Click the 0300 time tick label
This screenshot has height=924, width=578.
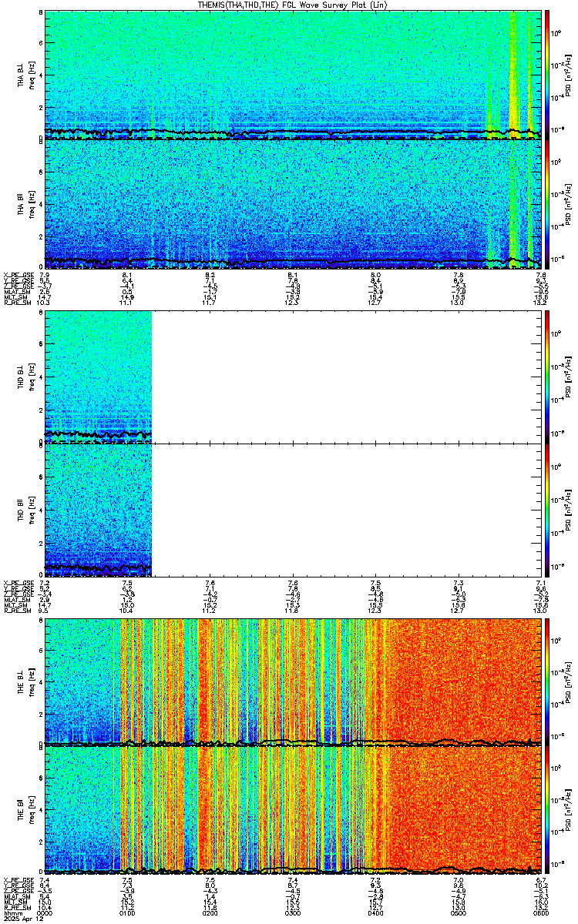coord(293,913)
